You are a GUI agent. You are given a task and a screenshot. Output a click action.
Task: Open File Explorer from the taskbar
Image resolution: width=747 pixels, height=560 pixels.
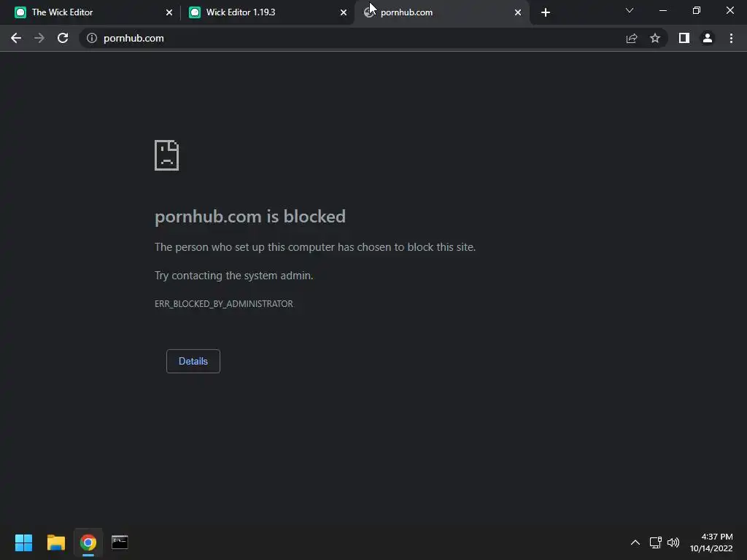click(x=55, y=542)
